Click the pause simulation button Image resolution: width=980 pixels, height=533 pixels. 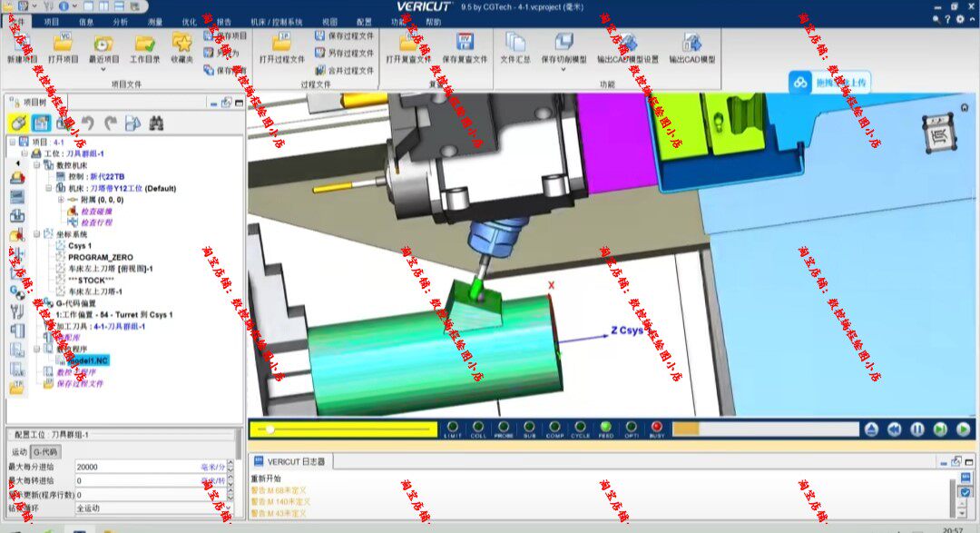(916, 429)
